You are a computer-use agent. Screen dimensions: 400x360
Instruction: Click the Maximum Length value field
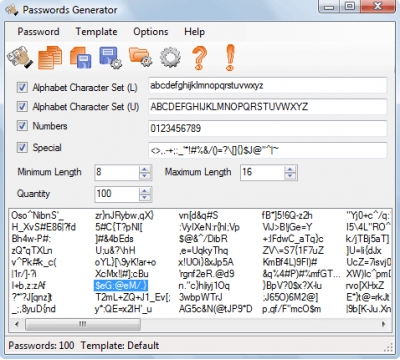pyautogui.click(x=262, y=173)
